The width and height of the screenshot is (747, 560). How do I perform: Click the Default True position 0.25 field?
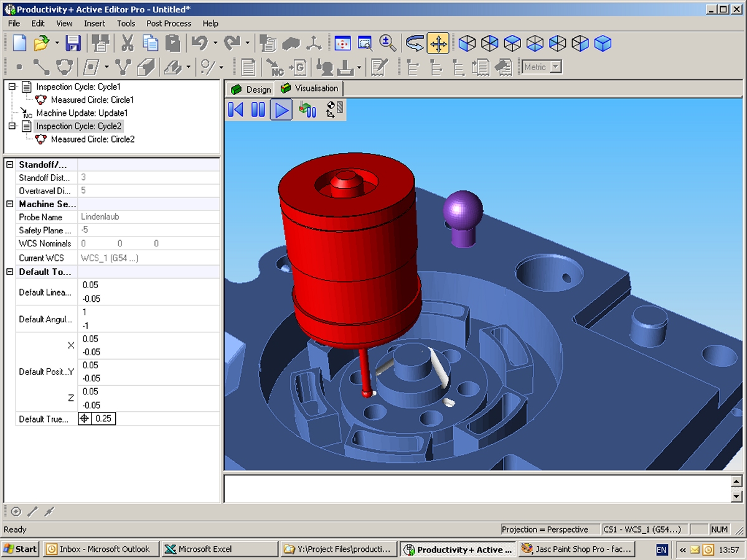[103, 419]
